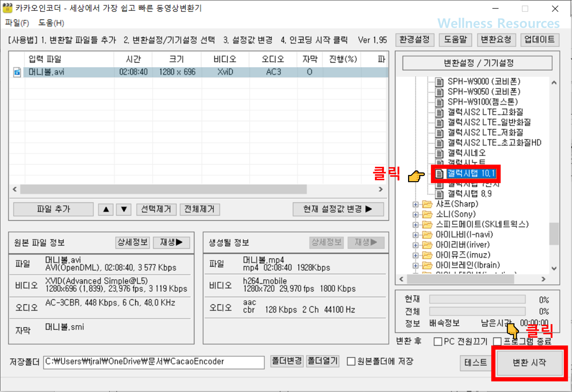Click the 갤럭시S2 LTE_고화질 document icon

[440, 112]
